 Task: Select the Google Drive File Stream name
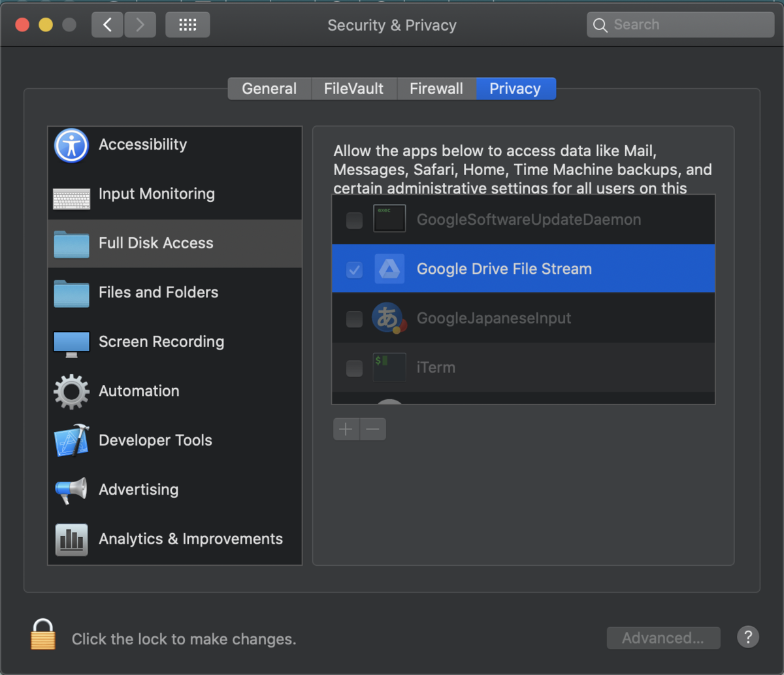pos(504,269)
